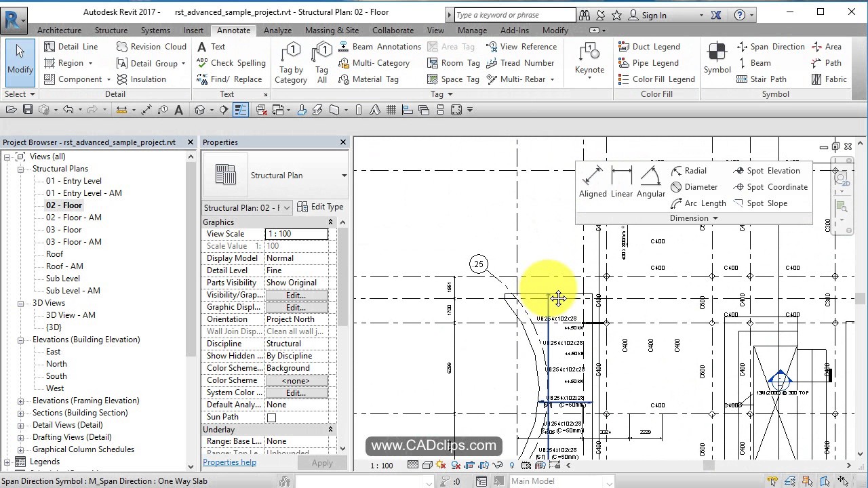Click the Edit Type button

point(320,207)
